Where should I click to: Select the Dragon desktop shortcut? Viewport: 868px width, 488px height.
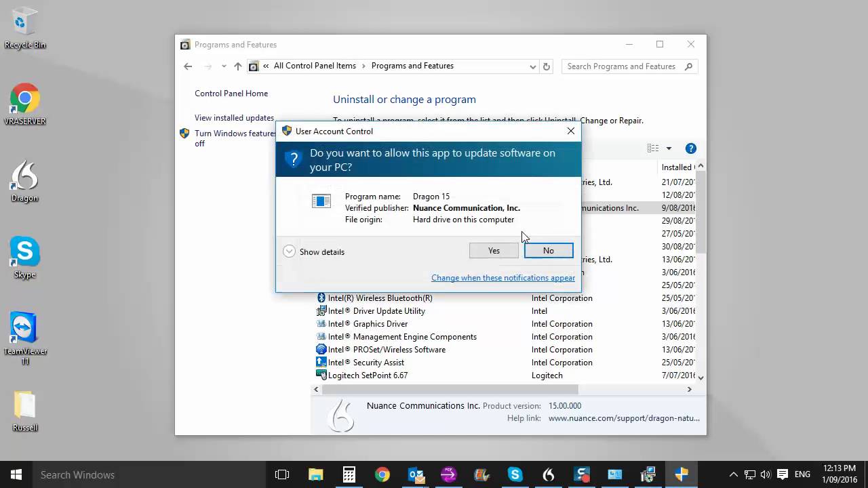point(25,182)
